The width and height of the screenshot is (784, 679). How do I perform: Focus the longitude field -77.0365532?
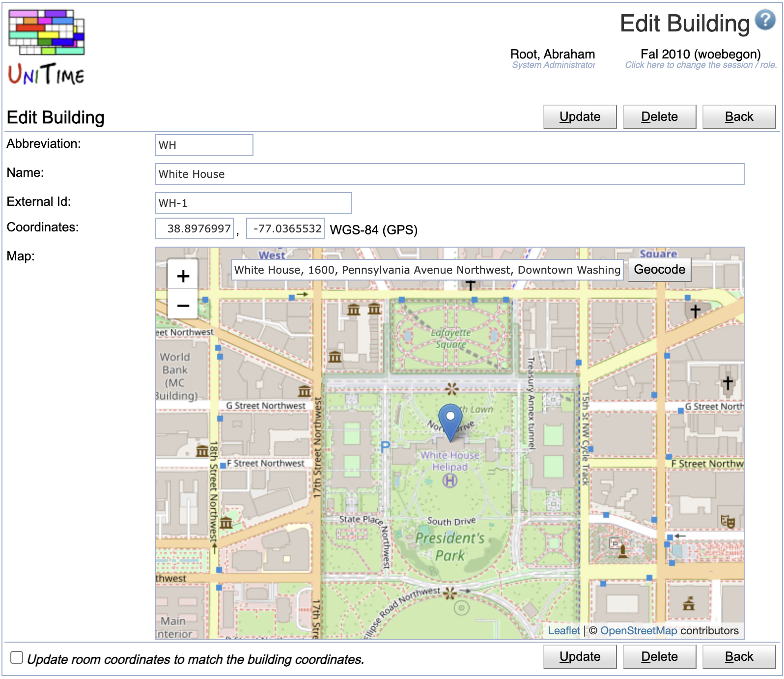pos(285,228)
